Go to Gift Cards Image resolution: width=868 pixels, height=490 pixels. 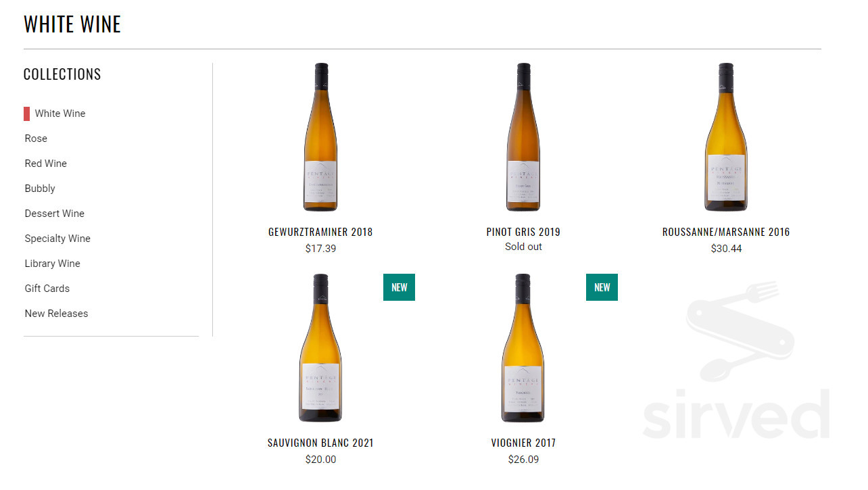pyautogui.click(x=47, y=289)
